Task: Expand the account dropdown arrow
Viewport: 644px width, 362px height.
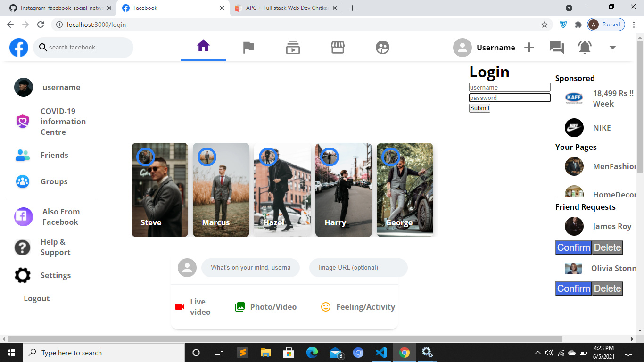Action: pos(612,48)
